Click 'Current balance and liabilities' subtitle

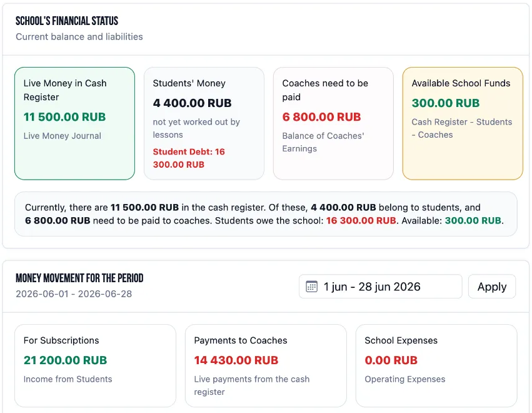(x=79, y=37)
